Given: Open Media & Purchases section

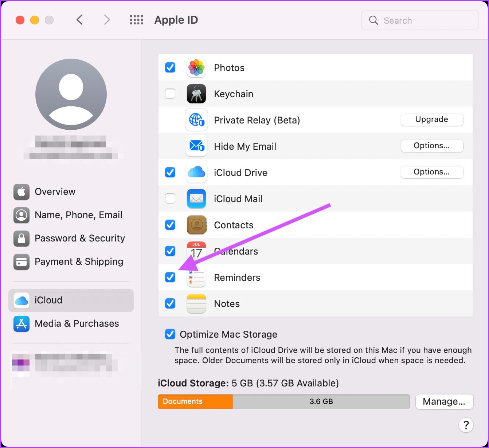Looking at the screenshot, I should tap(71, 323).
